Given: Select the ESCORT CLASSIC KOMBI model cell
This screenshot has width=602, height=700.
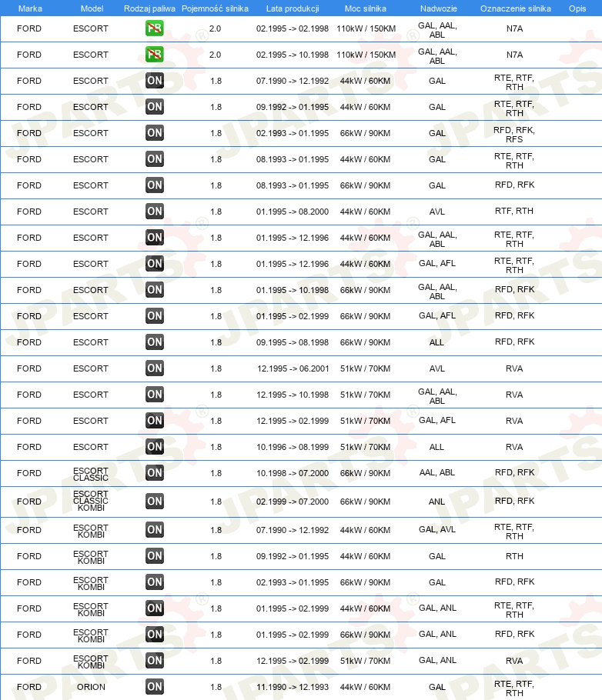Looking at the screenshot, I should tap(91, 501).
